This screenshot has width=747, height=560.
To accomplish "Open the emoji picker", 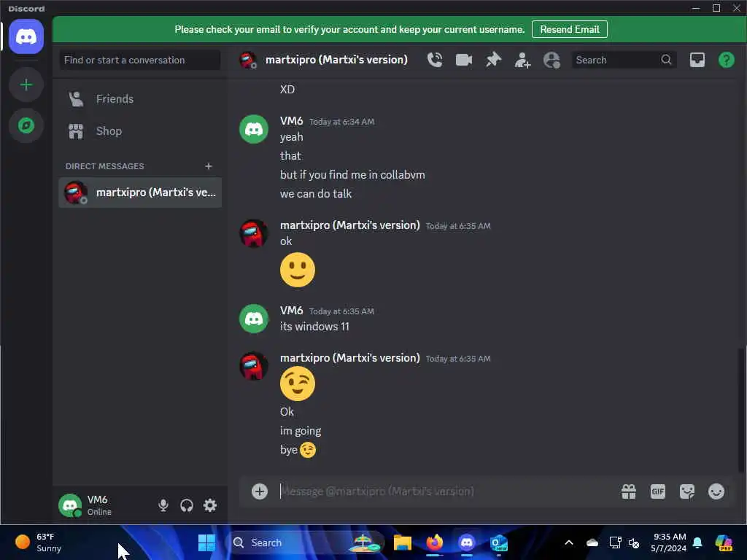I will (716, 491).
